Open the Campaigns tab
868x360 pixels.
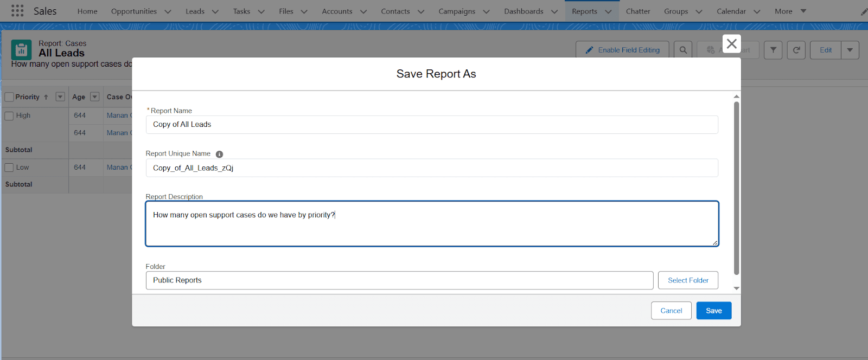tap(457, 11)
